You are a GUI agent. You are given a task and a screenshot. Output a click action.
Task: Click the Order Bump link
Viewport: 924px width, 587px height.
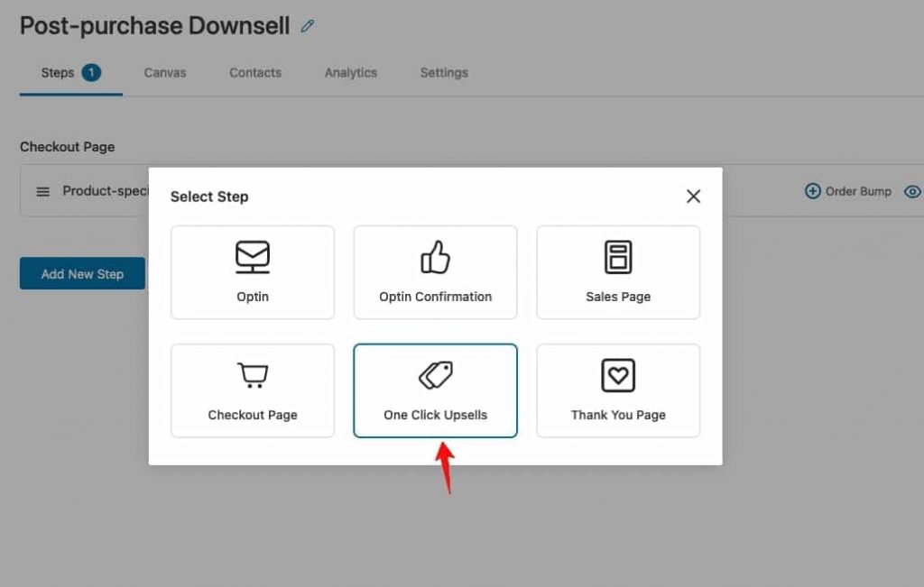point(848,191)
